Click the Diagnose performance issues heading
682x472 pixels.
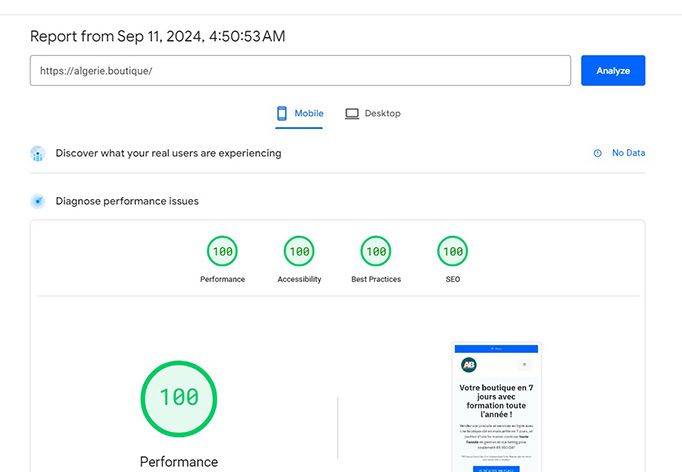127,201
